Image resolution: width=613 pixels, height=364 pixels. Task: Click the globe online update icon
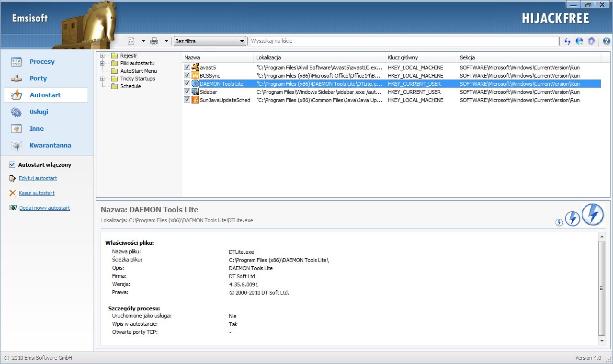(x=579, y=41)
